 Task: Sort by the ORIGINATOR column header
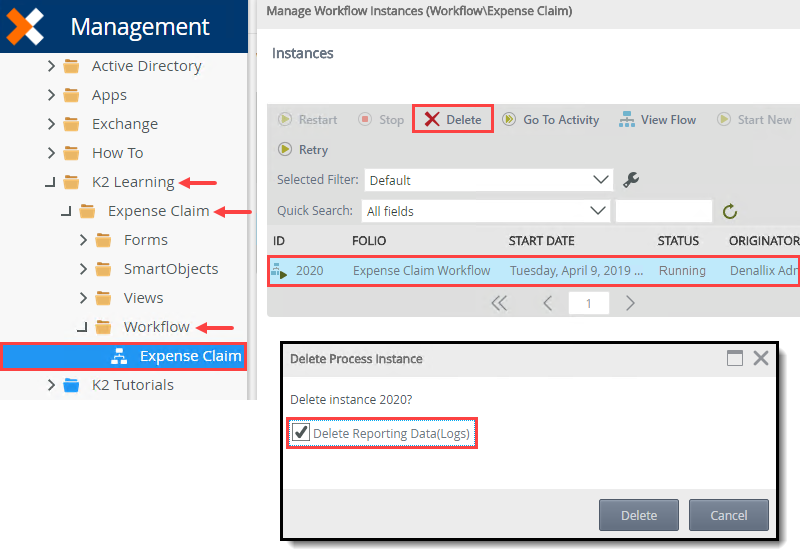[764, 241]
